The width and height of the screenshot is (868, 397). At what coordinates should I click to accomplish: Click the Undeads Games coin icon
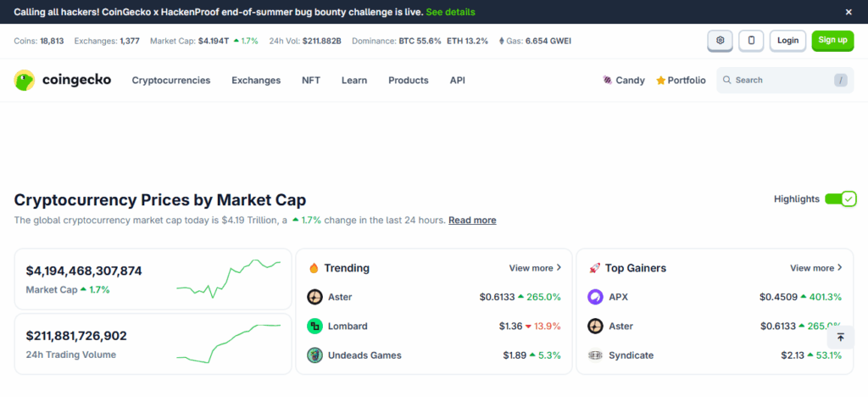(315, 355)
